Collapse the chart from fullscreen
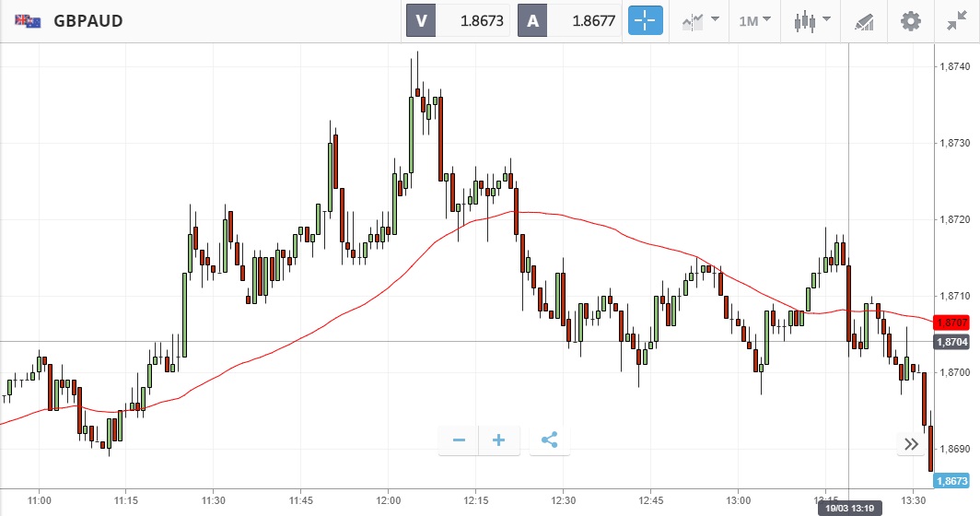The width and height of the screenshot is (980, 516). [956, 20]
